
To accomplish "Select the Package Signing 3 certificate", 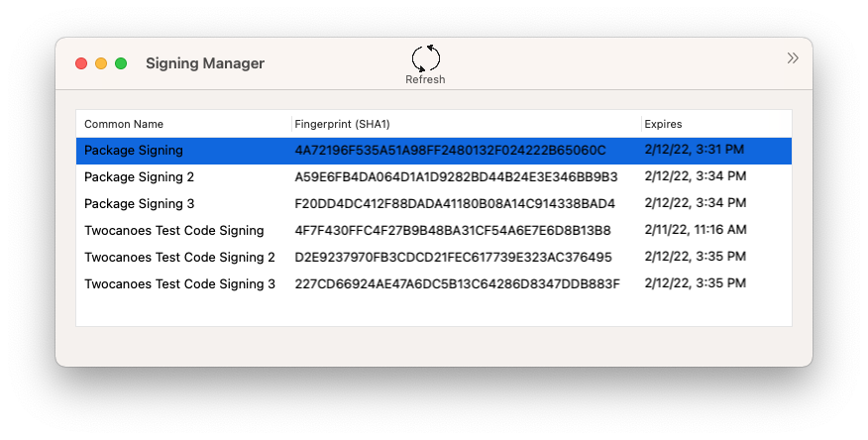I will pyautogui.click(x=433, y=204).
